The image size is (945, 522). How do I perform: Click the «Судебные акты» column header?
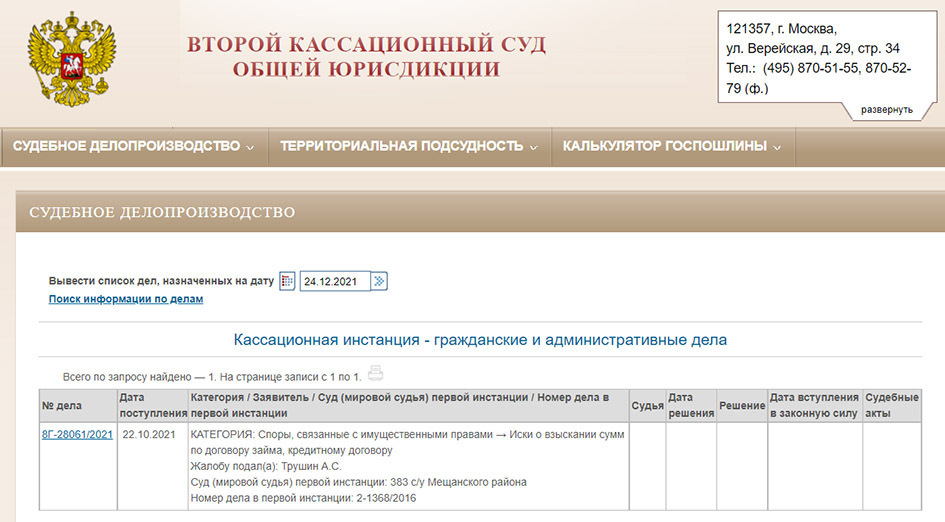(890, 405)
